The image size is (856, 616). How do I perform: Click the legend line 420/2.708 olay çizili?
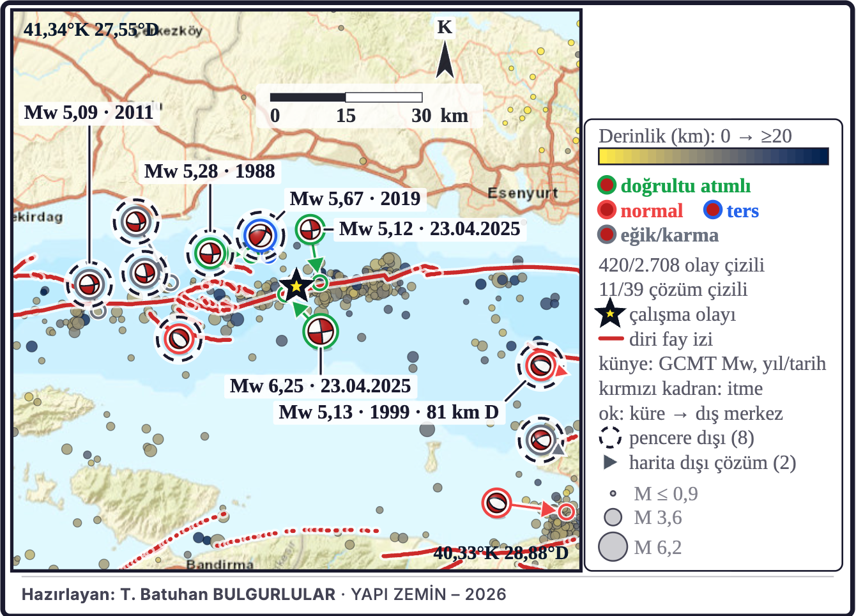[x=681, y=265]
